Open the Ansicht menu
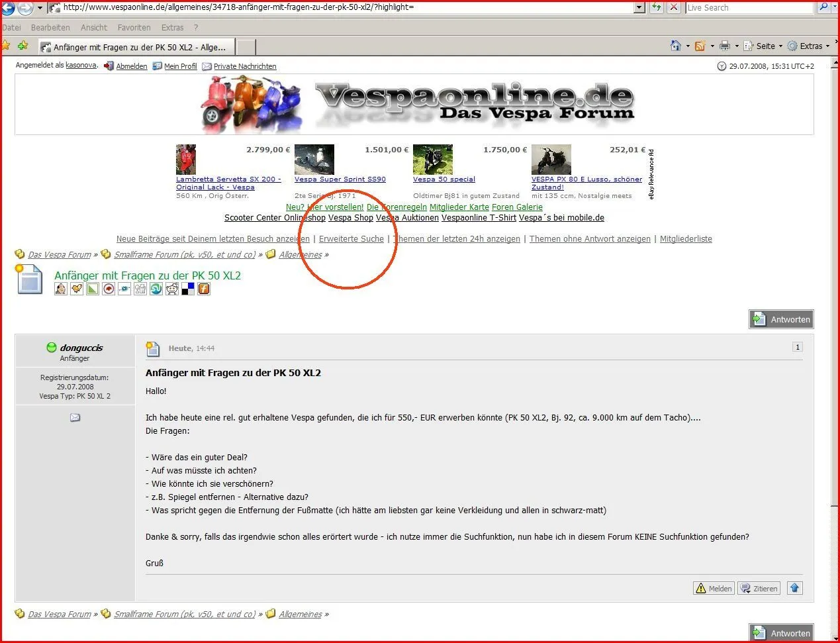840x643 pixels. tap(94, 27)
